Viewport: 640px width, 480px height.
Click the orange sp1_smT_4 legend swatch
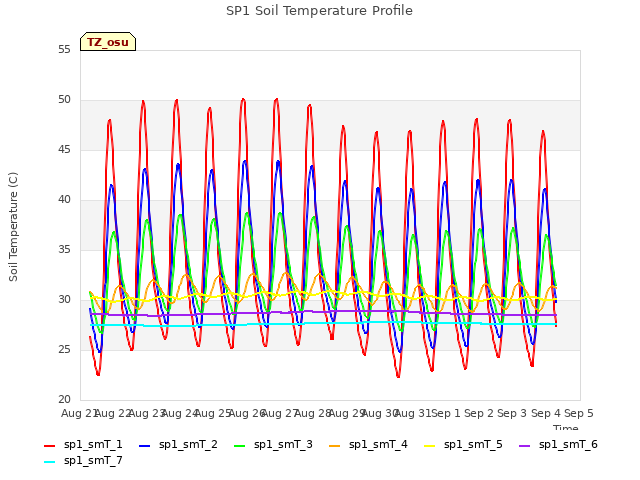pos(334,446)
